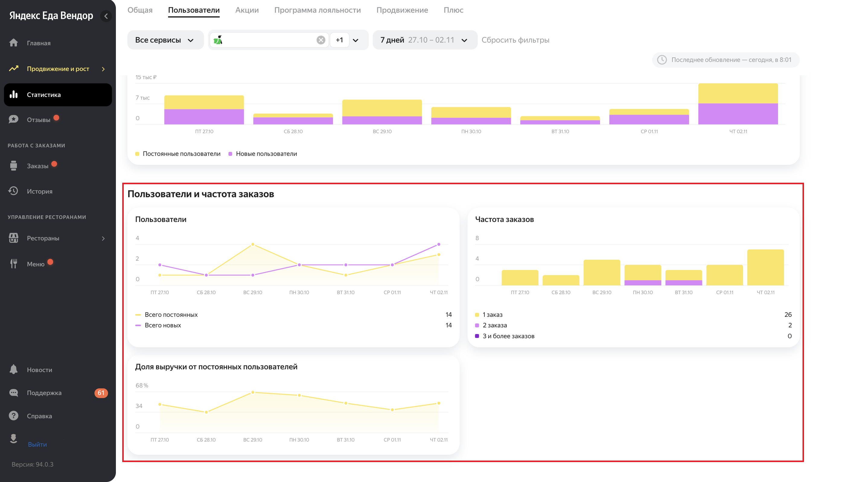Click the Главная home icon
This screenshot has width=868, height=482.
click(x=14, y=43)
